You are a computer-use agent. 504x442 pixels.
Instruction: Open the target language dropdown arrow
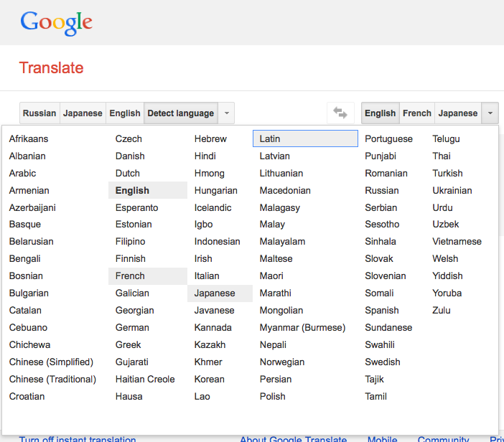click(x=490, y=113)
